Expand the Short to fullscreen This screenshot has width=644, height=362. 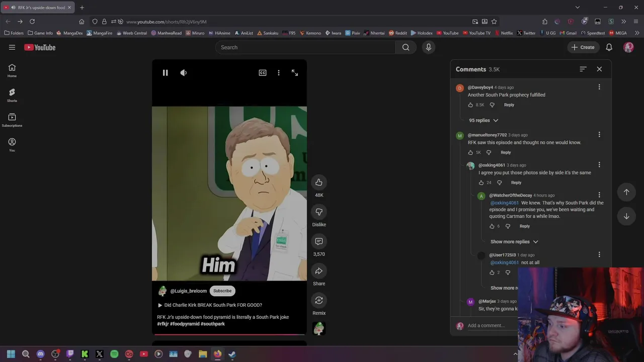coord(295,73)
